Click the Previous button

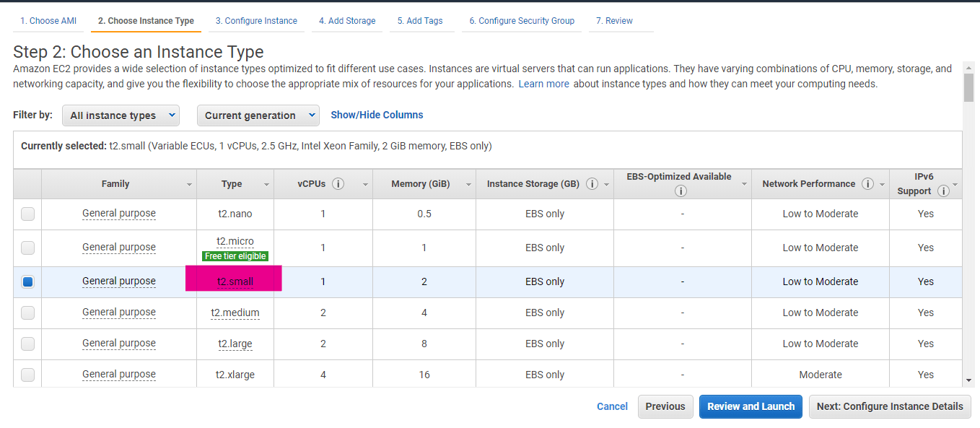point(665,406)
